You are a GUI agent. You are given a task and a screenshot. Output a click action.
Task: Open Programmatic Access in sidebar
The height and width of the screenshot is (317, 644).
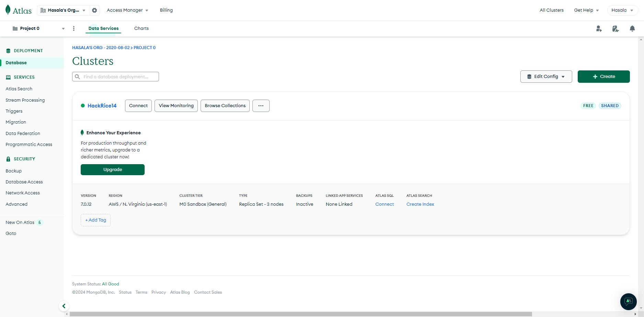coord(29,145)
